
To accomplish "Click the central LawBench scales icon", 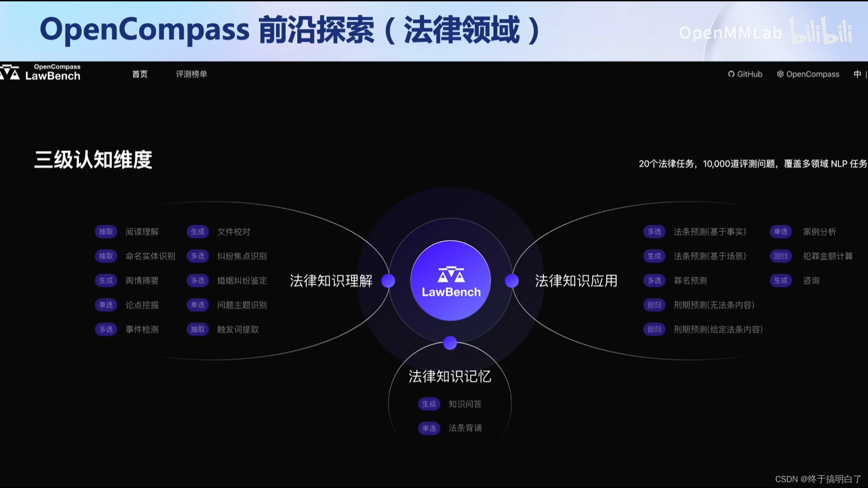I will click(450, 276).
